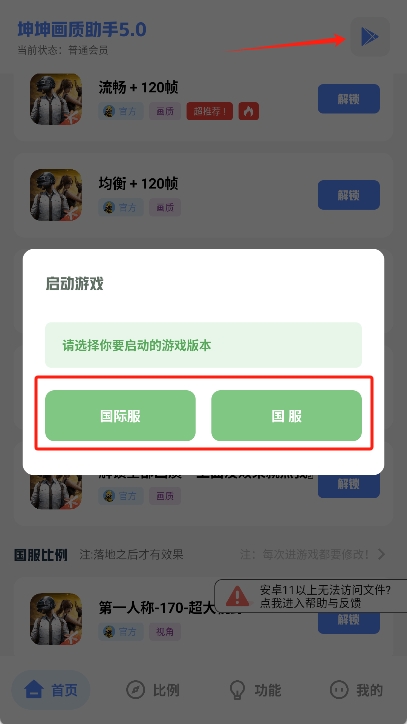Click the 画质 tag under 均衡 + 120帧
407x724 pixels.
click(x=165, y=207)
